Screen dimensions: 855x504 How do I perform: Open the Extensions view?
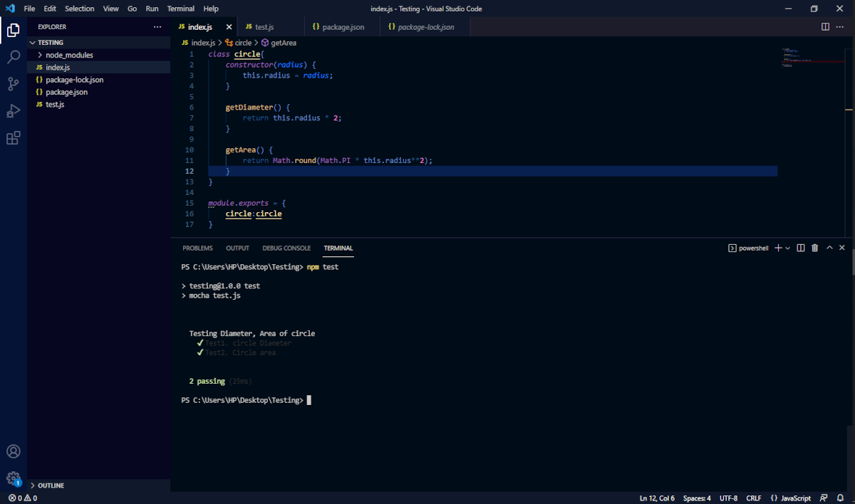(14, 138)
